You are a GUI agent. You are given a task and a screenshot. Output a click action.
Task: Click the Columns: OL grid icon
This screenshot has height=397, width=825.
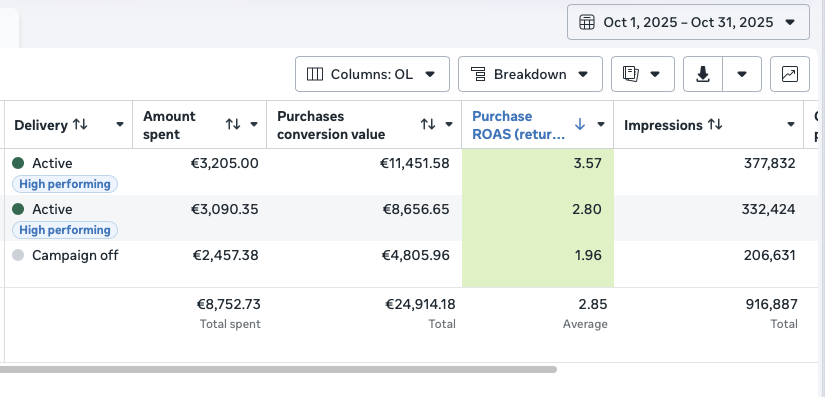(x=315, y=74)
